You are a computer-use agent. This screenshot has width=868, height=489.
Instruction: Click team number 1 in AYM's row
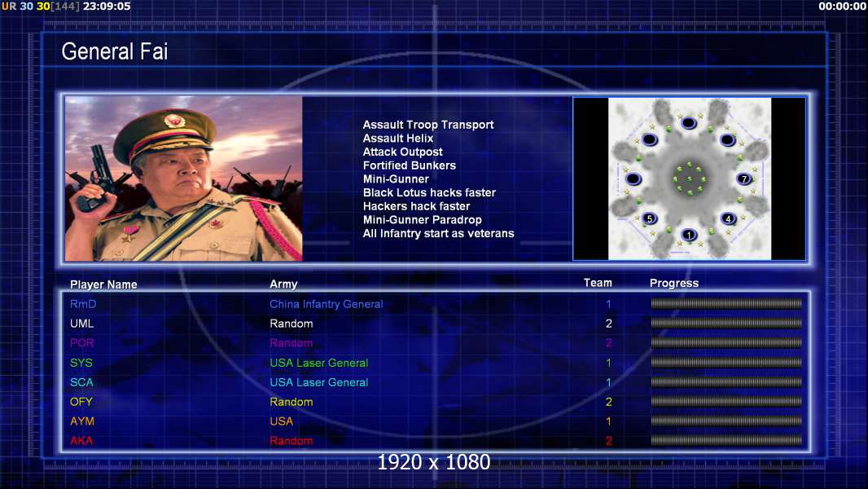pyautogui.click(x=608, y=421)
